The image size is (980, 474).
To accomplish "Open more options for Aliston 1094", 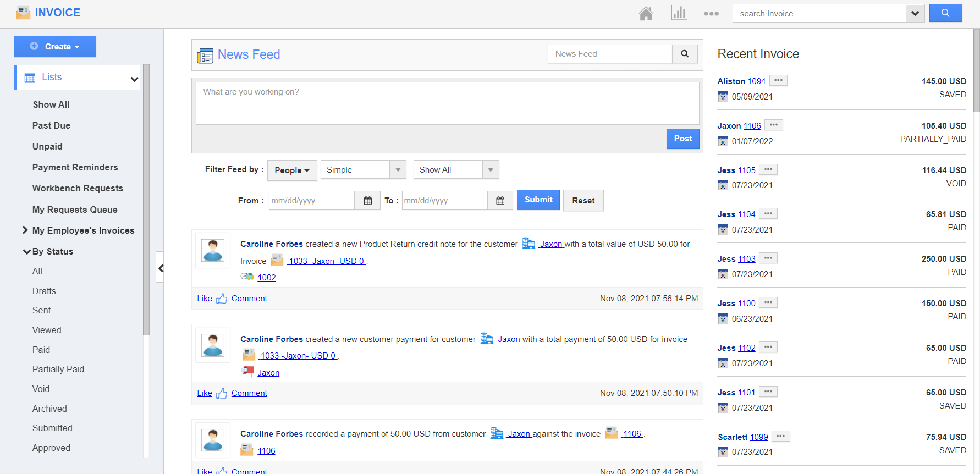I will click(x=778, y=80).
